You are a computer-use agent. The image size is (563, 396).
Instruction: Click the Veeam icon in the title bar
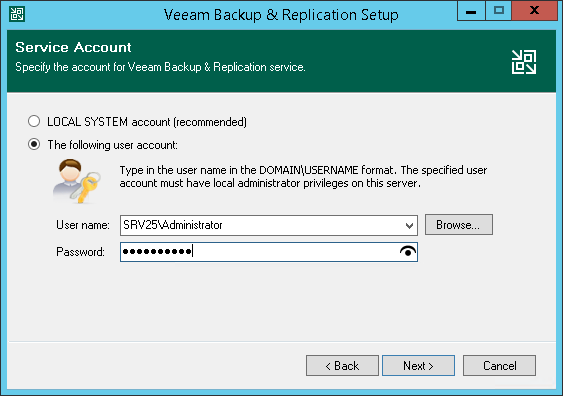(17, 14)
